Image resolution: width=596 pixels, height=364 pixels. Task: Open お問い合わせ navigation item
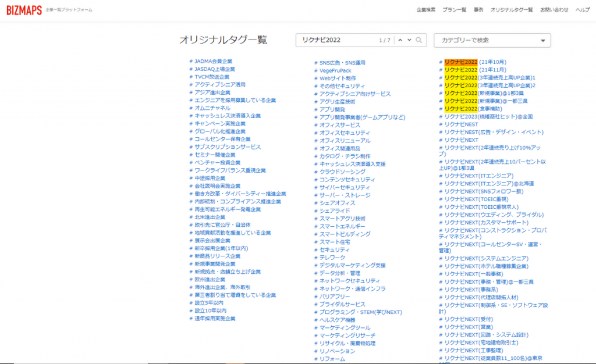tap(554, 10)
